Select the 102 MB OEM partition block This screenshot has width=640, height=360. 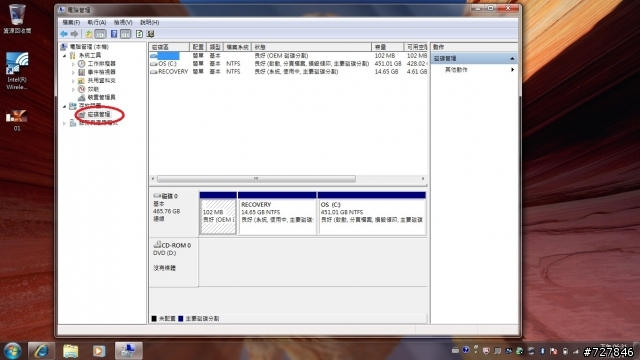coord(218,213)
